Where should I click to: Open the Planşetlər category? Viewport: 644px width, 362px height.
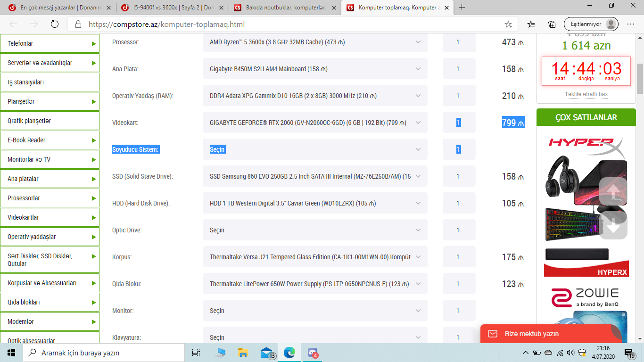click(x=50, y=101)
